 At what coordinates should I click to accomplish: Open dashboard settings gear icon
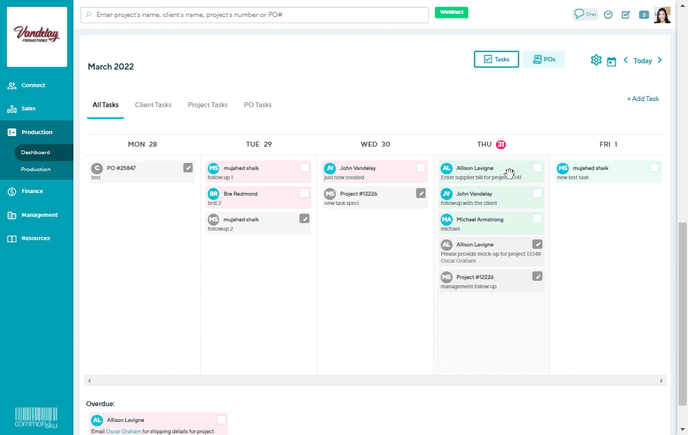click(x=596, y=60)
